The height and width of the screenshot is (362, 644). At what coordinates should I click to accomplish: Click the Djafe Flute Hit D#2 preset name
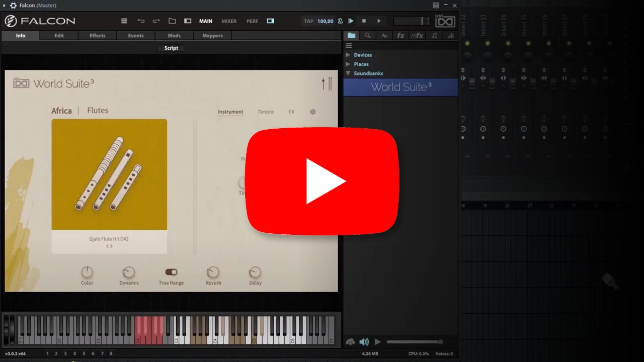tap(109, 239)
